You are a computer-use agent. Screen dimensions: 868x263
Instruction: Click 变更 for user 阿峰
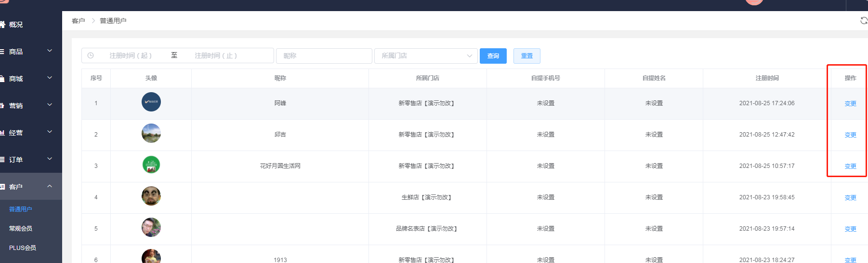pos(851,104)
